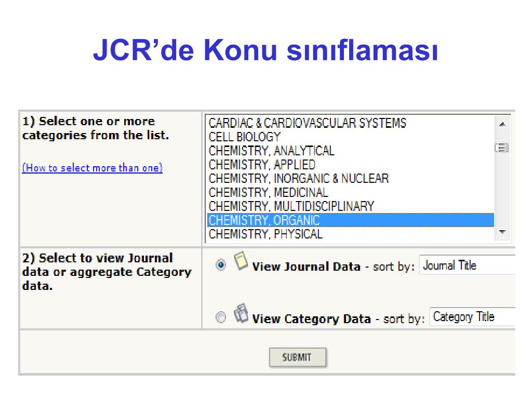Click highlighted CHEMISTRY, ORGANIC category
The image size is (532, 399).
(351, 220)
